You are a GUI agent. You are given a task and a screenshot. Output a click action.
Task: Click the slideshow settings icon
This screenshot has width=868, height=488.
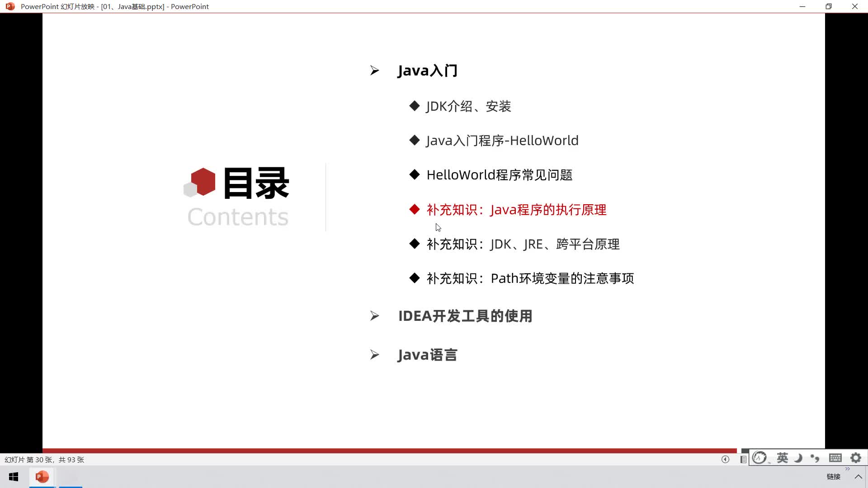point(857,459)
